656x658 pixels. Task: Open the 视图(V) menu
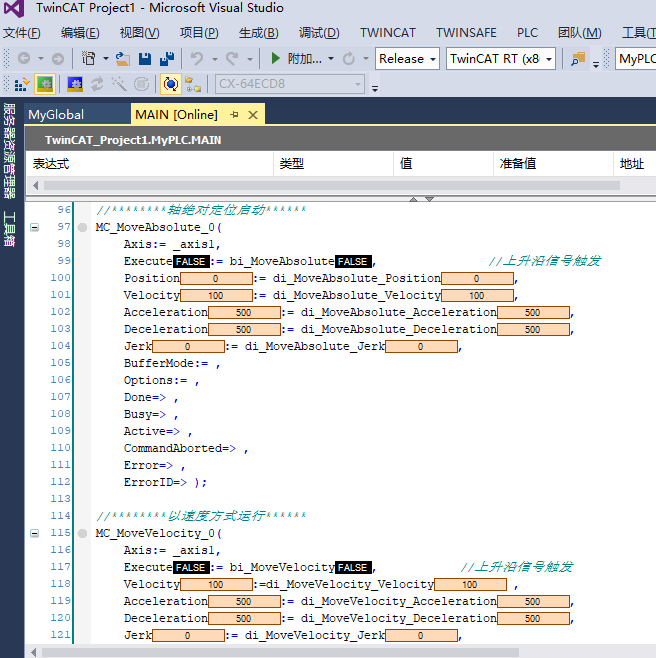point(139,33)
